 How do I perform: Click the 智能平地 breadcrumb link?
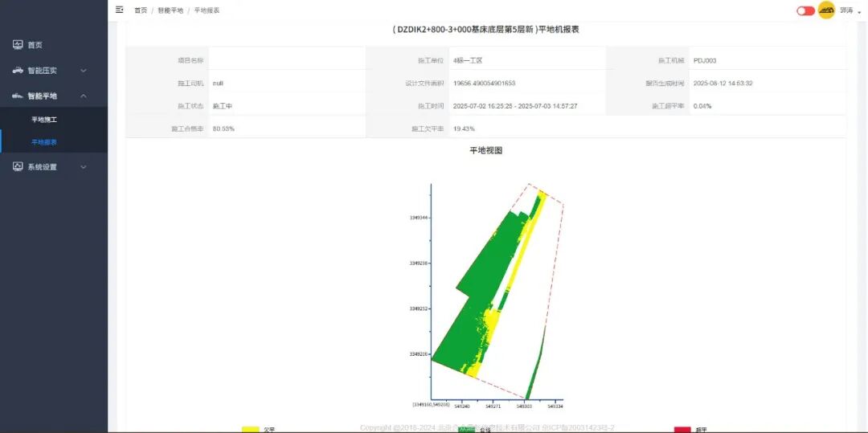(170, 10)
